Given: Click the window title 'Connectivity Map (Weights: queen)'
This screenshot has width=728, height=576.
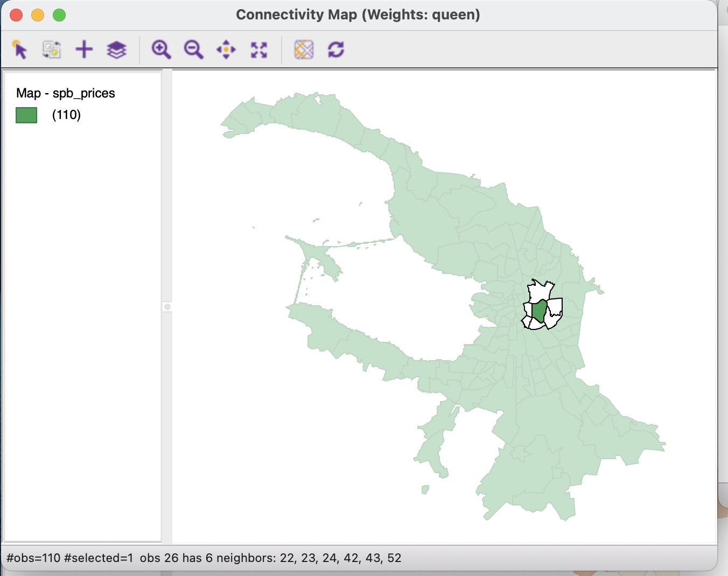Looking at the screenshot, I should point(358,15).
